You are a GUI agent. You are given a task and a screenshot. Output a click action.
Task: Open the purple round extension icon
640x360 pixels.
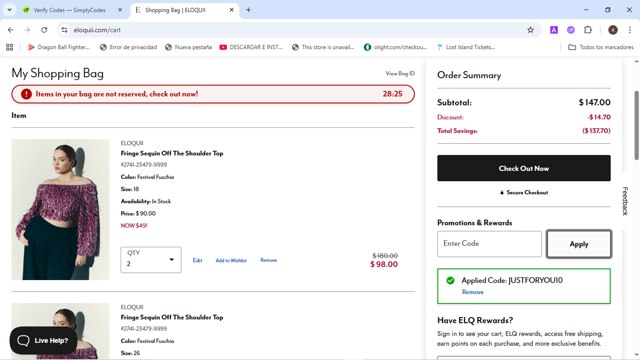click(x=571, y=30)
